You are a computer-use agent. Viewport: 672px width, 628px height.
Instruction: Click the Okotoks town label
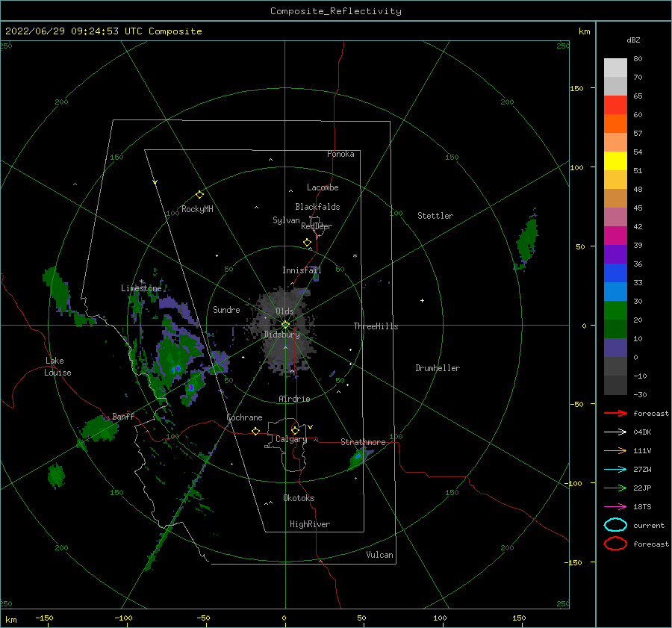(x=299, y=498)
